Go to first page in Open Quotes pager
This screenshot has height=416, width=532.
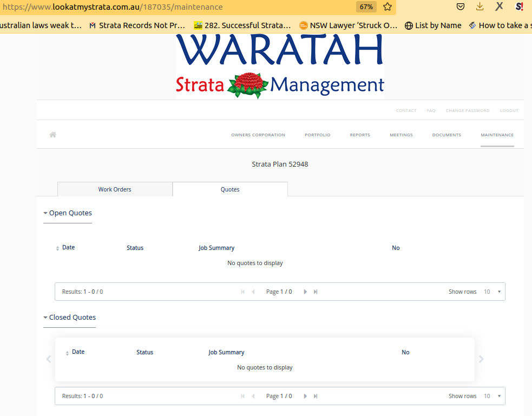[x=242, y=292]
